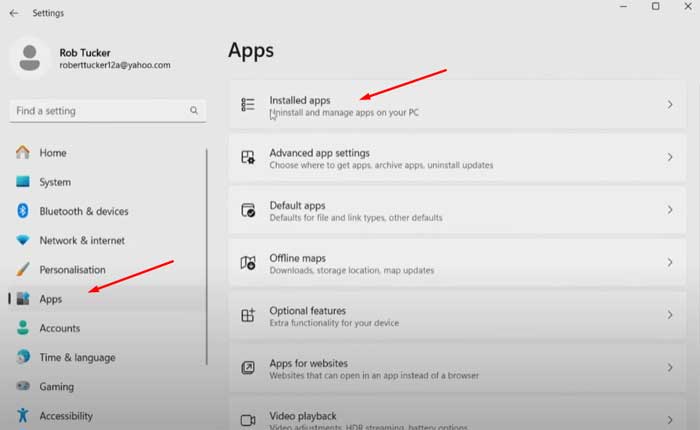Open Bluetooth & devices icon
This screenshot has height=430, width=700.
[23, 211]
